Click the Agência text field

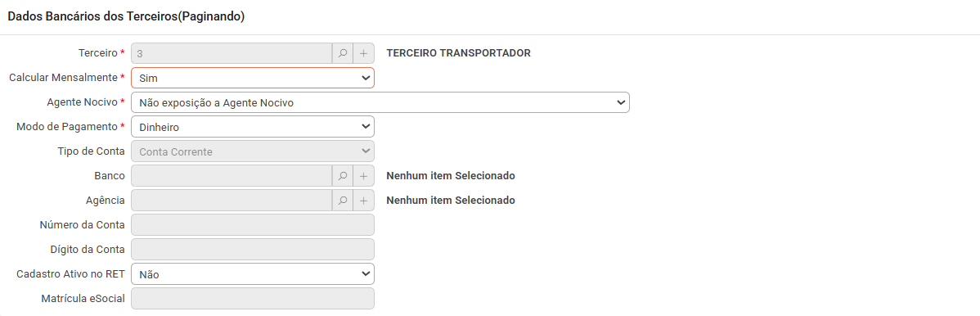[x=232, y=201]
